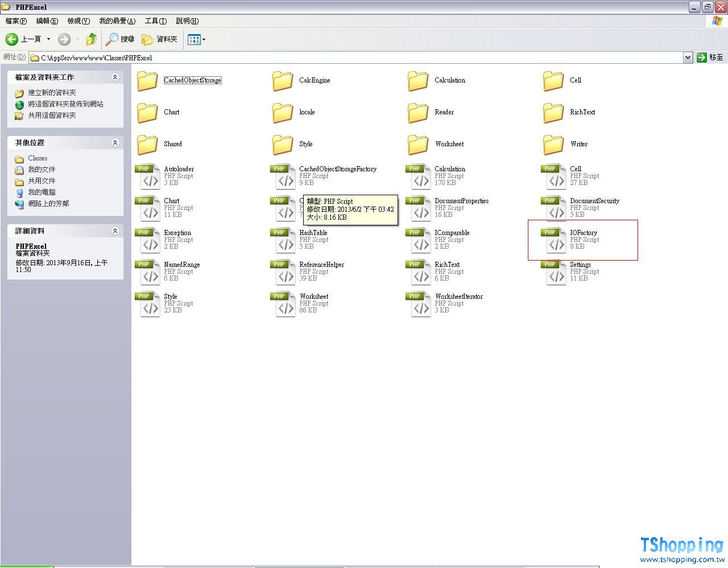The height and width of the screenshot is (568, 728).
Task: Click the Up one folder icon
Action: (x=91, y=39)
